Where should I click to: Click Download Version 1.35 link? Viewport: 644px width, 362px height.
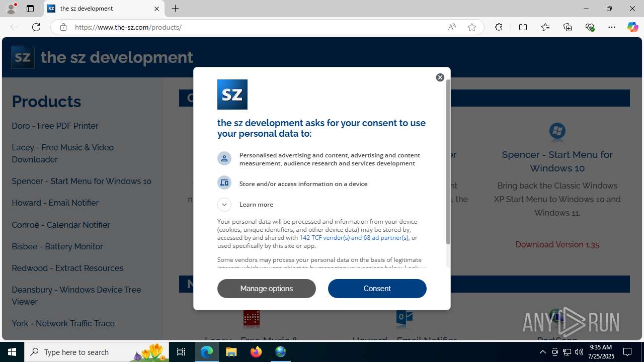[x=557, y=245]
